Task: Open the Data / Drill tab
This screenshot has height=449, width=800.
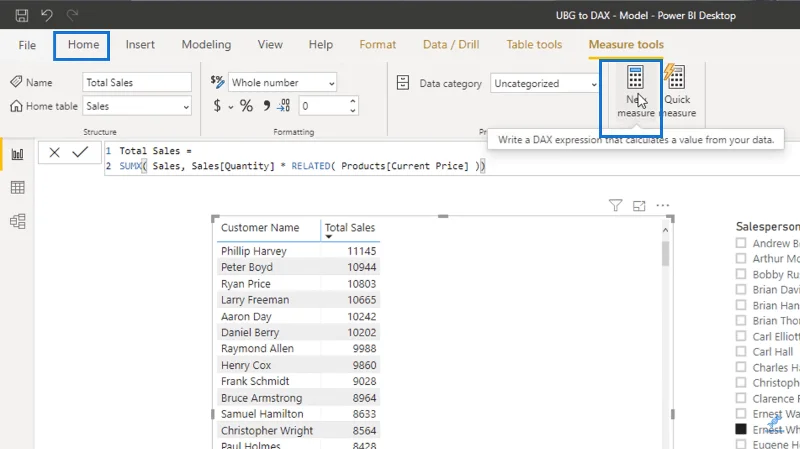Action: coord(451,44)
